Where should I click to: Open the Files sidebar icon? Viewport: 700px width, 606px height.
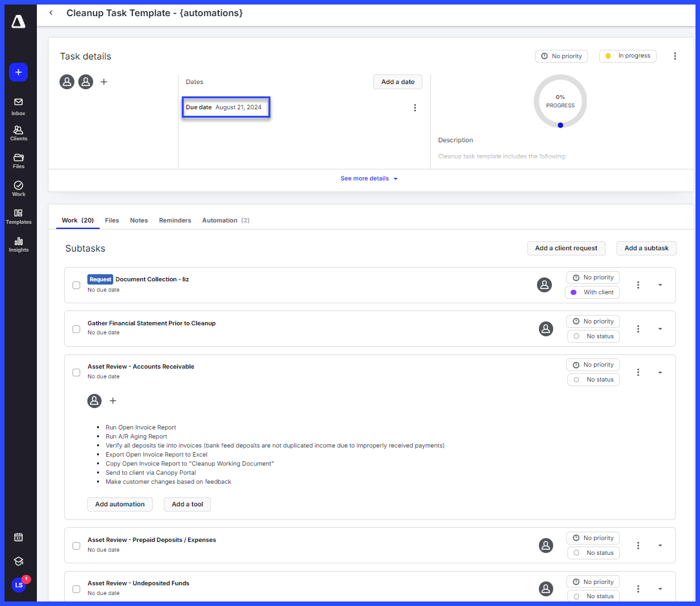point(18,160)
